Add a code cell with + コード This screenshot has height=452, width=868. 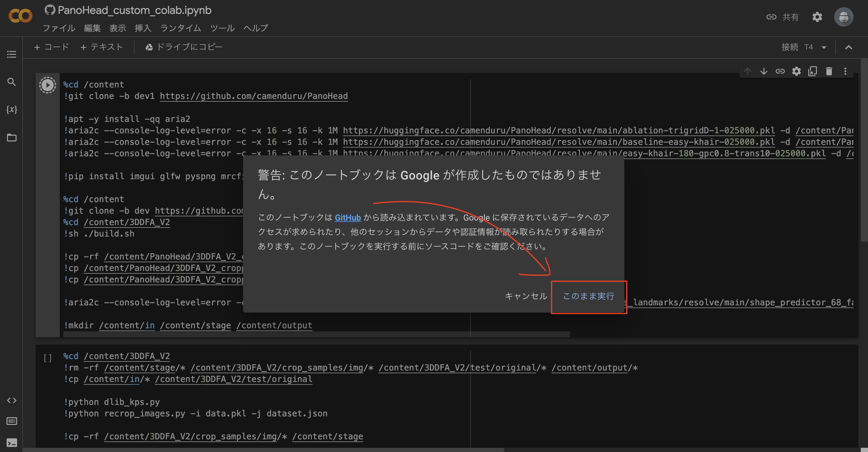(x=52, y=47)
